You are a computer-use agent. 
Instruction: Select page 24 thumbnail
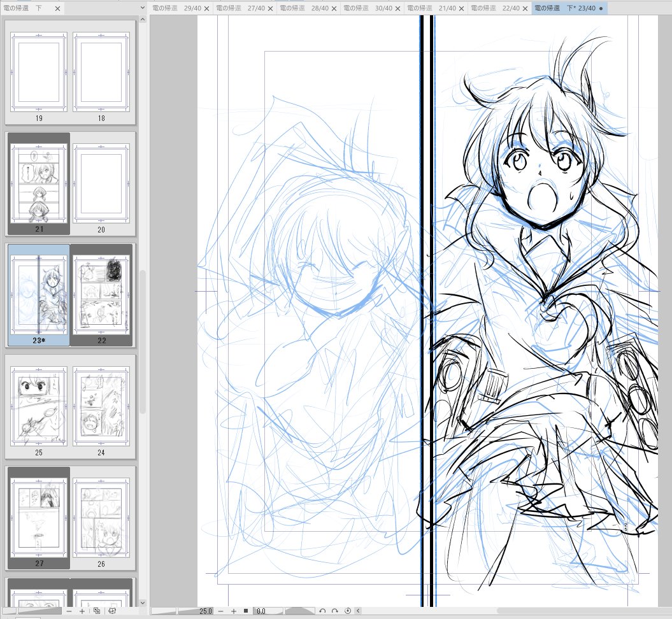101,406
